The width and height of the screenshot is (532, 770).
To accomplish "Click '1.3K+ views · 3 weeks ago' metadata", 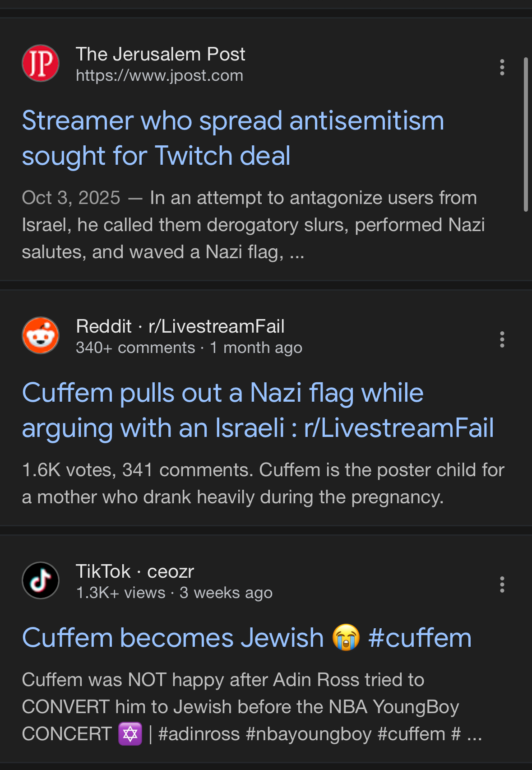I will pos(174,593).
